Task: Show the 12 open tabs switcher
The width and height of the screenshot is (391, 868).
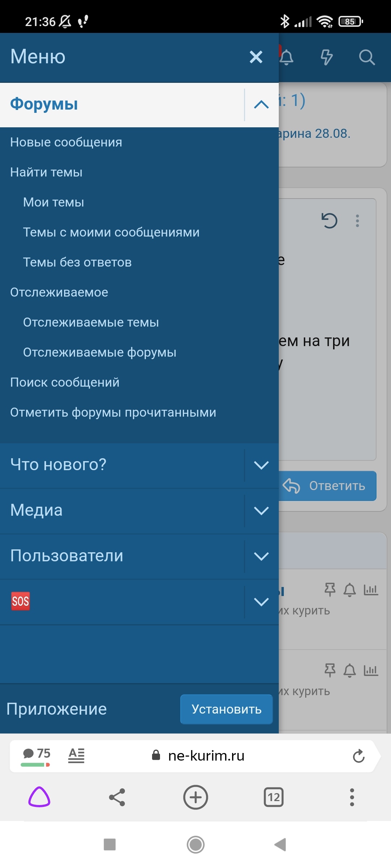Action: [x=274, y=797]
